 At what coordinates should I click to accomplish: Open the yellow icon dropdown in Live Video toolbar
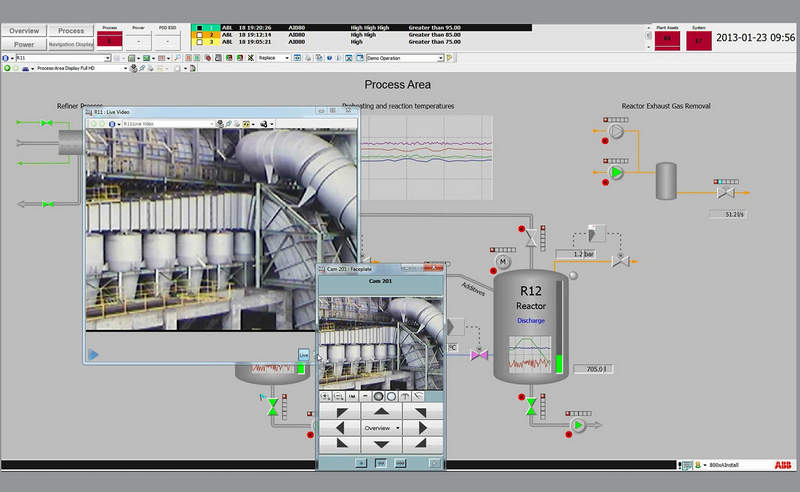coord(253,124)
